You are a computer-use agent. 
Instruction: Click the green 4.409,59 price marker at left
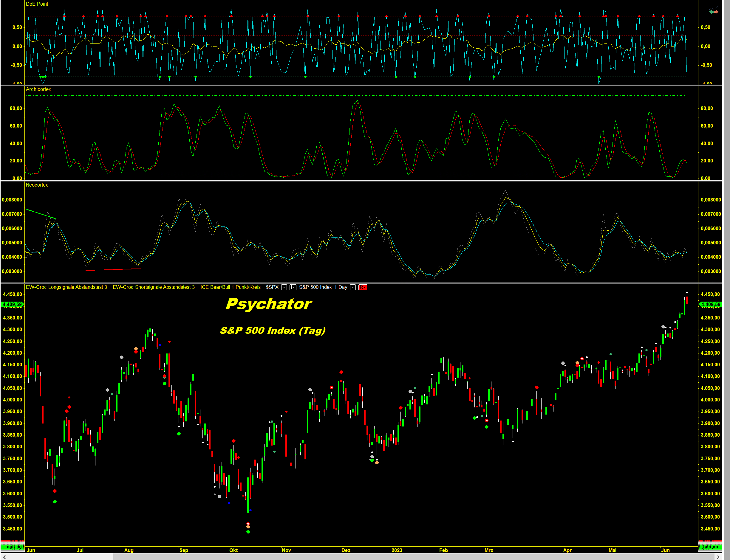[12, 304]
